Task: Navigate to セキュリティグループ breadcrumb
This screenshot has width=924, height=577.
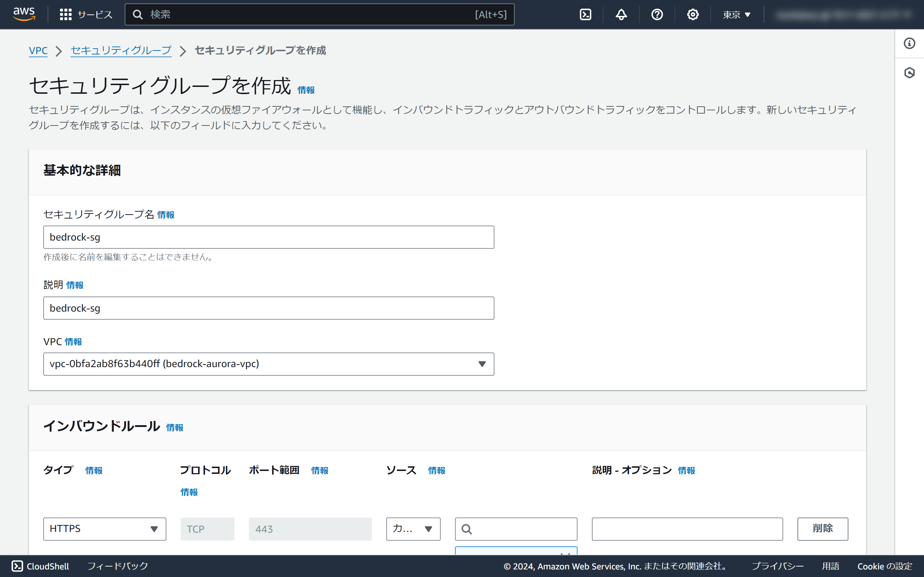Action: coord(121,50)
